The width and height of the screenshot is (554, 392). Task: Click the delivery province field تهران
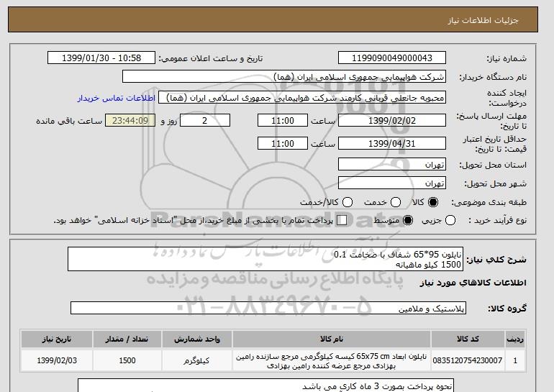tap(392, 165)
